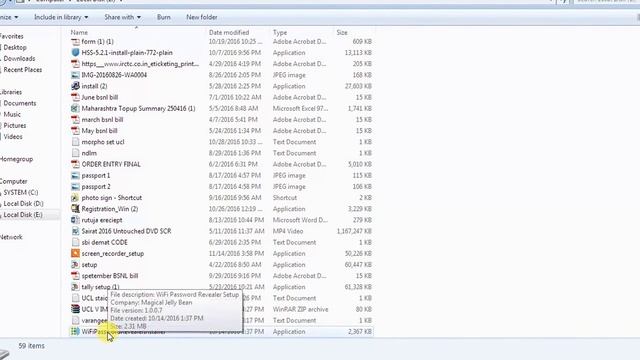Click the text file icon of ndlm

coord(75,153)
